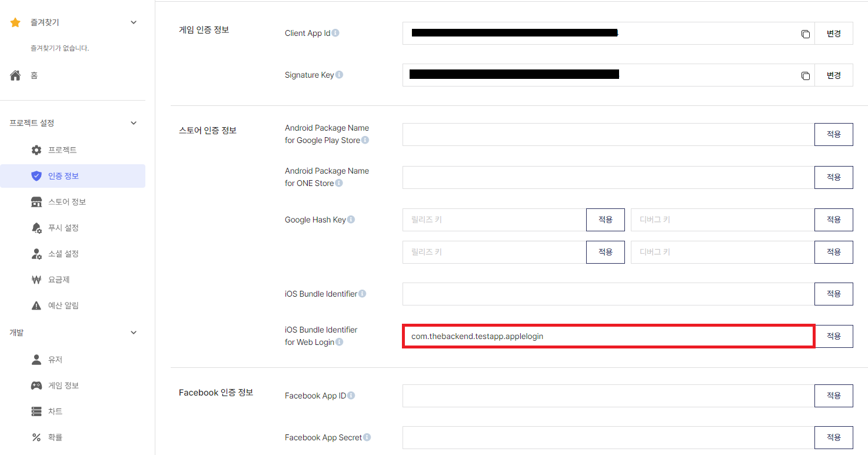This screenshot has width=868, height=455.
Task: Apply Android Package Name for Google Play Store
Action: (x=834, y=134)
